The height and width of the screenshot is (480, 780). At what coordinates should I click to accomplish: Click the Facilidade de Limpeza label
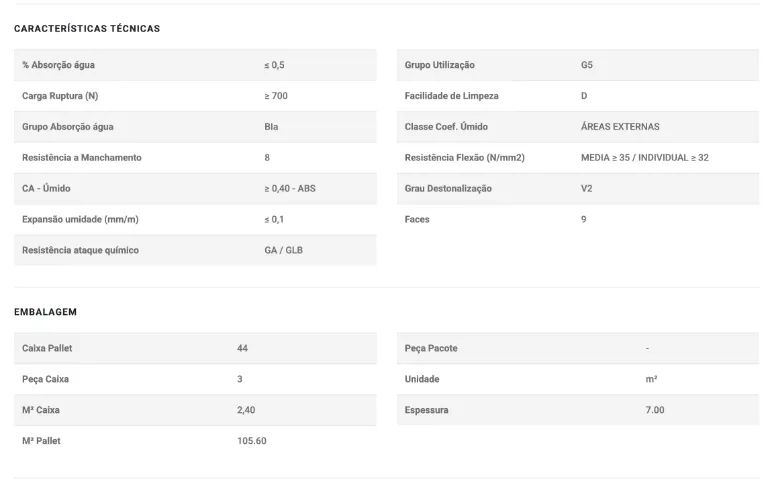451,96
